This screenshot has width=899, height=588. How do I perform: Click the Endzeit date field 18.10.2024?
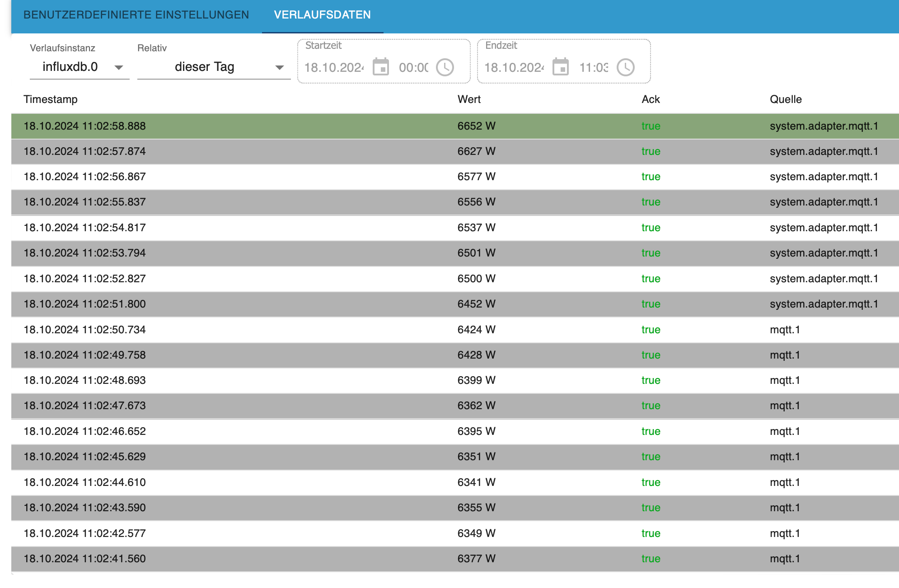[514, 67]
